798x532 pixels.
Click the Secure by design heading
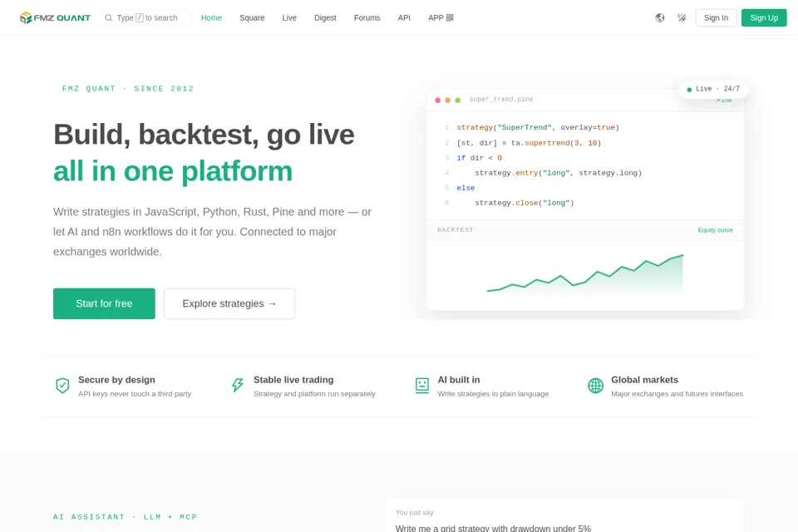116,380
